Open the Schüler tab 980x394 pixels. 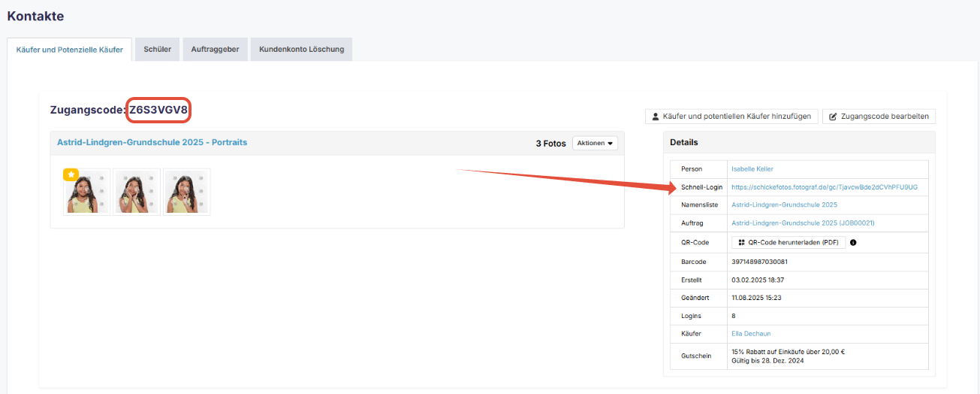click(157, 50)
